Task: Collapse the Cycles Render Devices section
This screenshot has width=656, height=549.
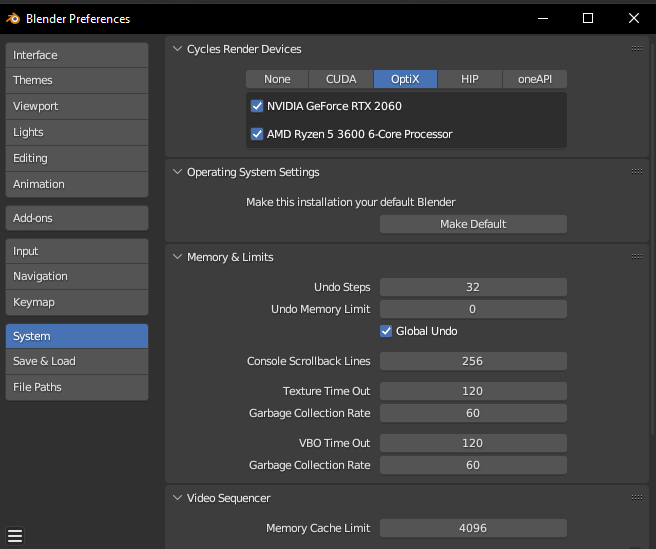Action: pyautogui.click(x=178, y=49)
